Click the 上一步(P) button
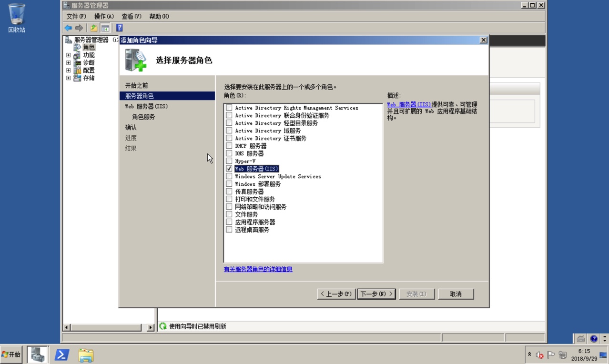 336,294
